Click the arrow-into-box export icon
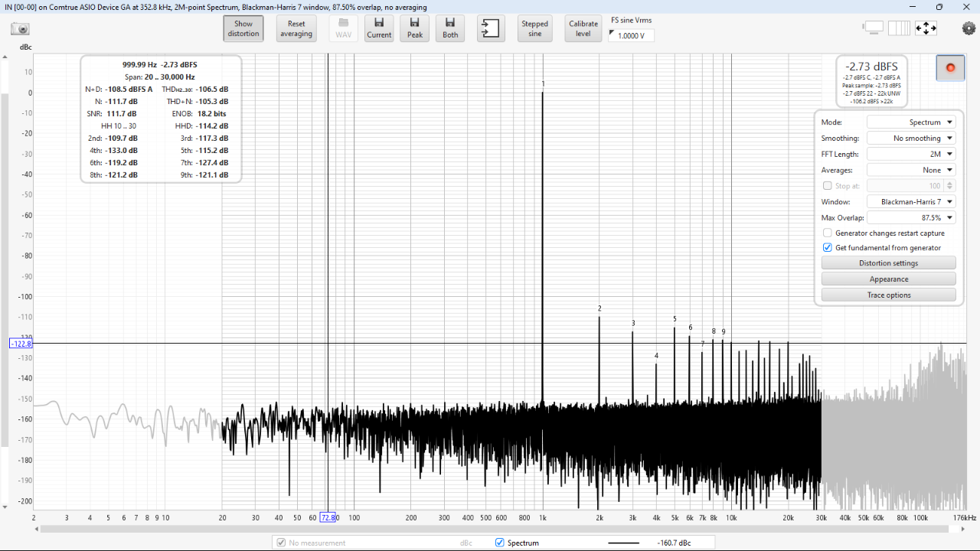 490,28
